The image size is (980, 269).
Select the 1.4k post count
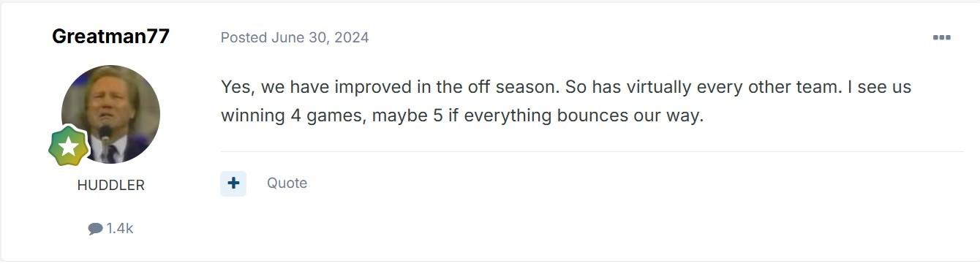(x=119, y=229)
